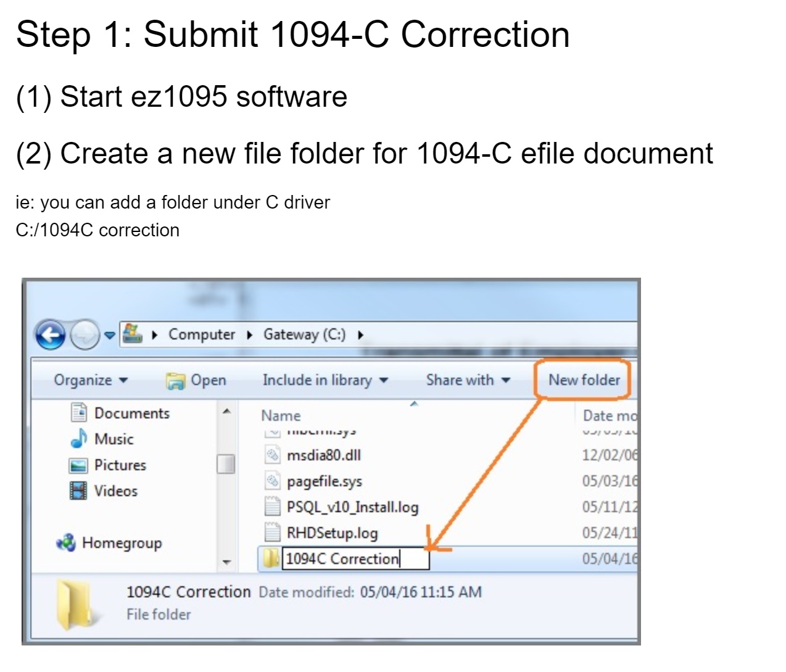Select the RHDSetup.log file

tap(332, 533)
